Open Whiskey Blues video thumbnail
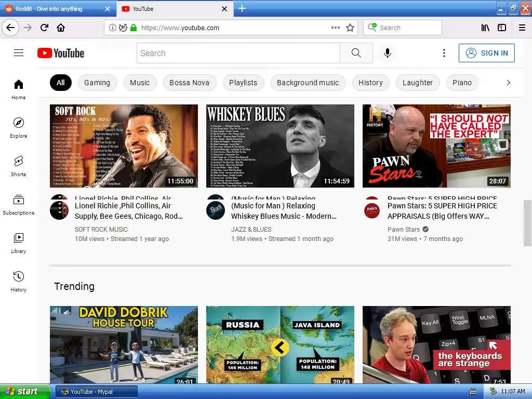Image resolution: width=532 pixels, height=399 pixels. click(x=280, y=146)
